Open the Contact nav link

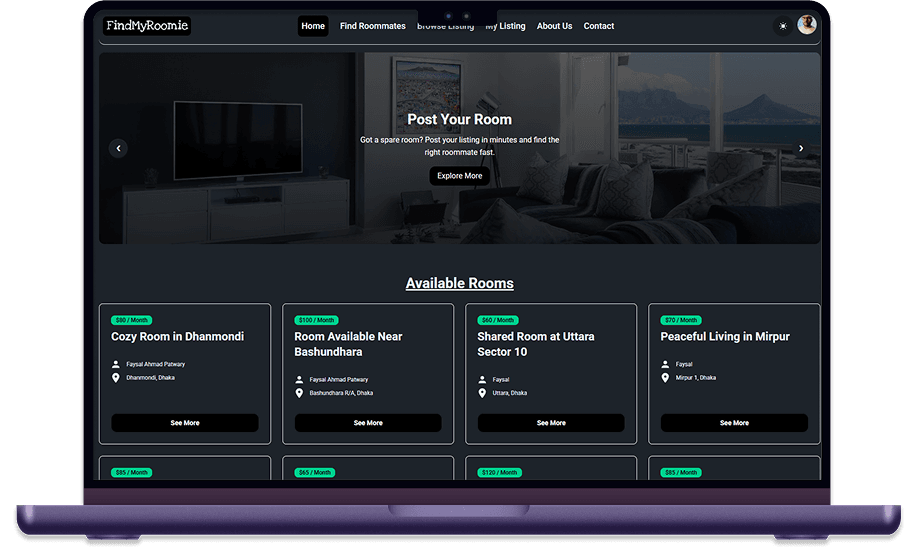tap(599, 26)
